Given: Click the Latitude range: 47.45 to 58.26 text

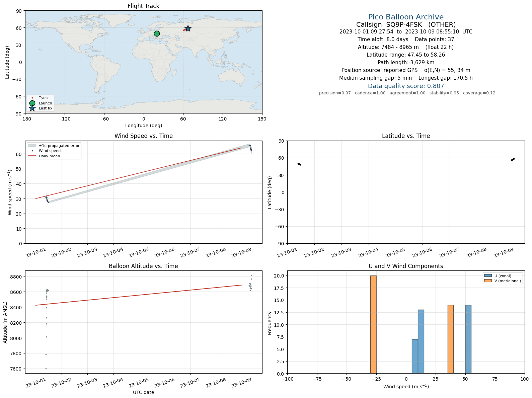Looking at the screenshot, I should [406, 55].
